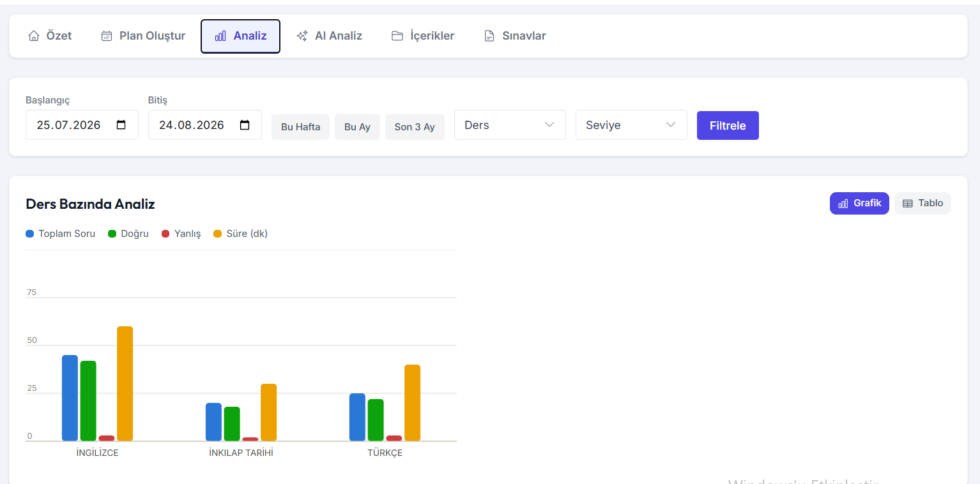
Task: Expand the Seviye dropdown
Action: (x=631, y=125)
